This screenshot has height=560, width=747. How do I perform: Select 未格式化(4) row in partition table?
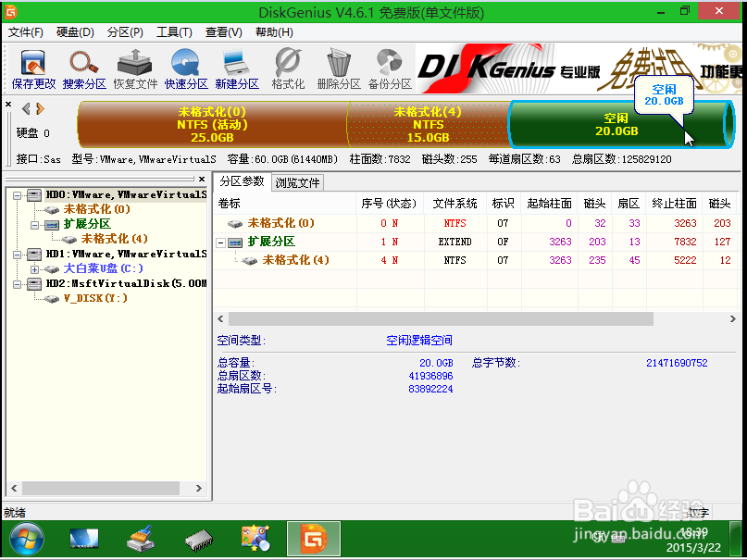476,260
